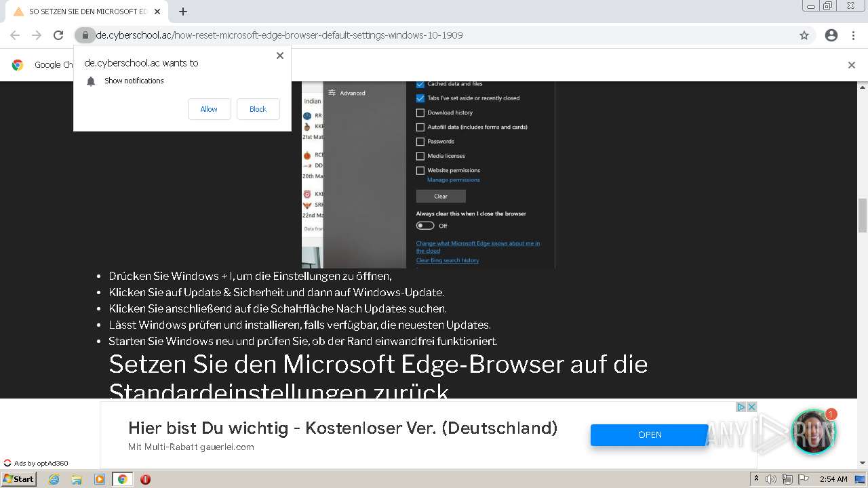Click the red Opera taskbar icon
This screenshot has width=868, height=488.
[x=145, y=479]
